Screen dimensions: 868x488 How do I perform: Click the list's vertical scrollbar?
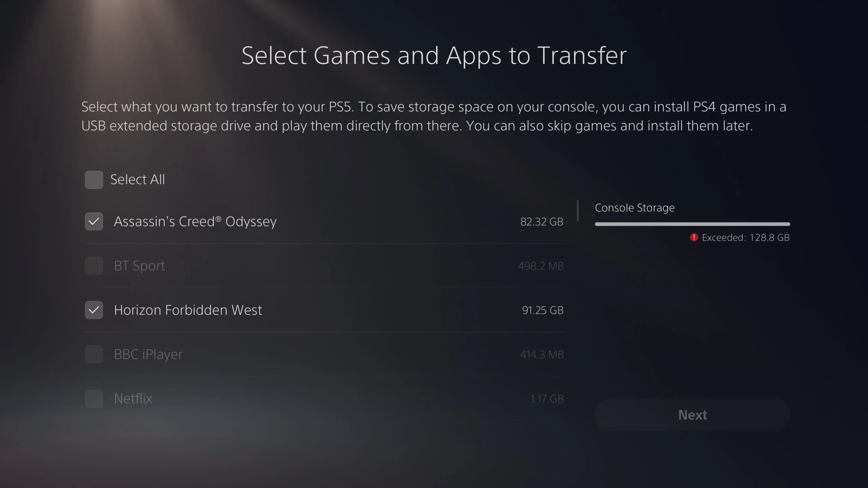(x=577, y=210)
